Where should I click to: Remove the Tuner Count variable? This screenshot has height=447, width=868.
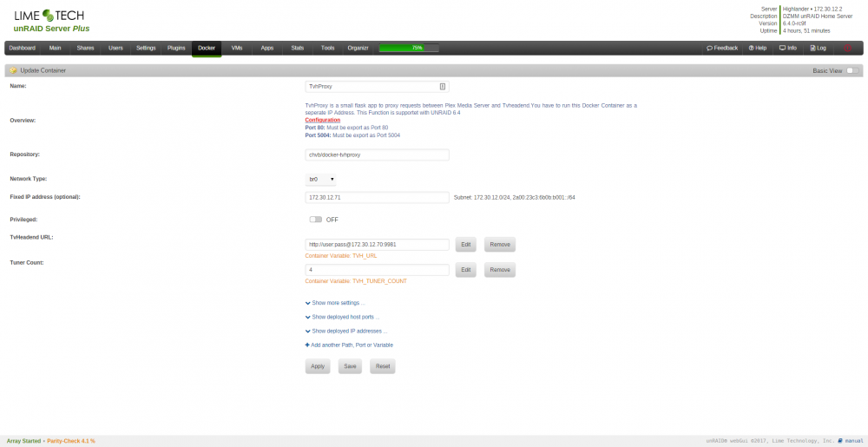pyautogui.click(x=500, y=270)
